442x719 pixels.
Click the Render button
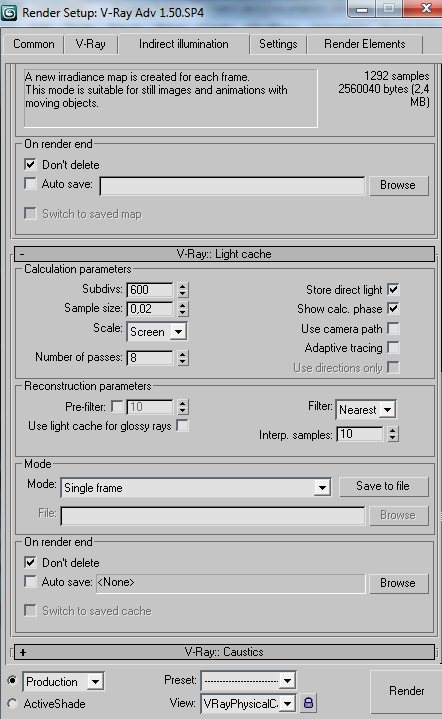[x=406, y=691]
